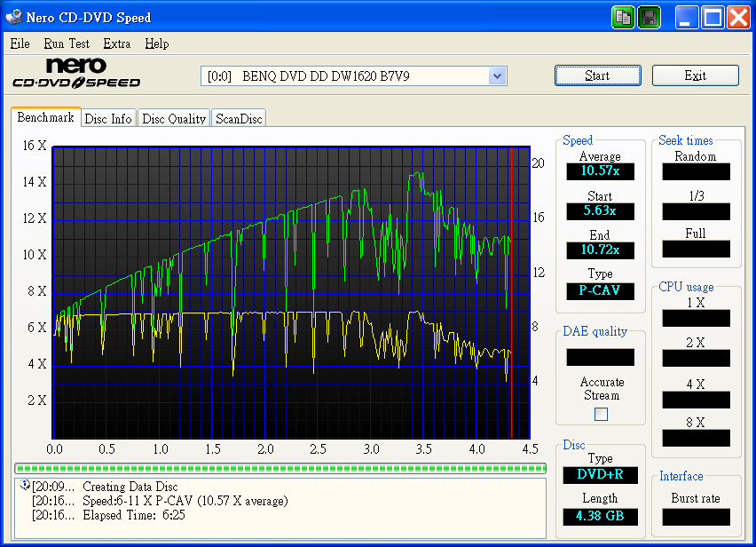This screenshot has width=756, height=547.
Task: Close the Nero CD-DVD Speed window
Action: (x=738, y=18)
